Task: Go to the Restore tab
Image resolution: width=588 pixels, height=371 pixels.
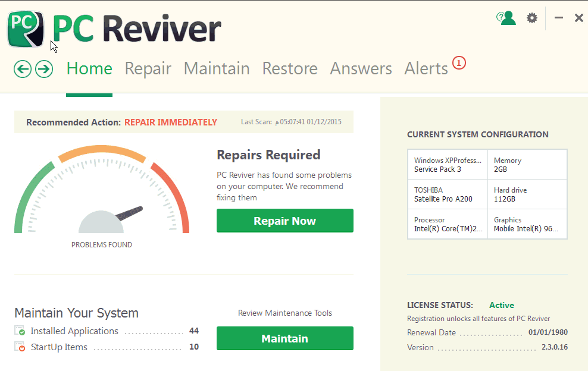Action: (x=290, y=69)
